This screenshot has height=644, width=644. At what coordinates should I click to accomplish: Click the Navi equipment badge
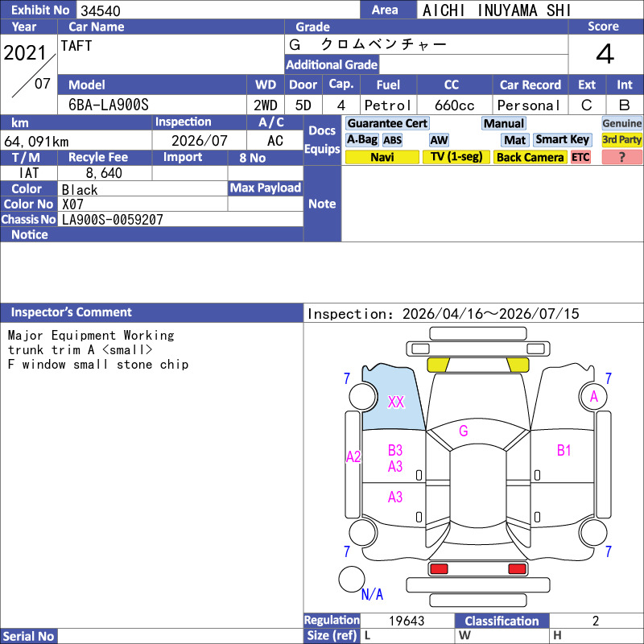(382, 157)
